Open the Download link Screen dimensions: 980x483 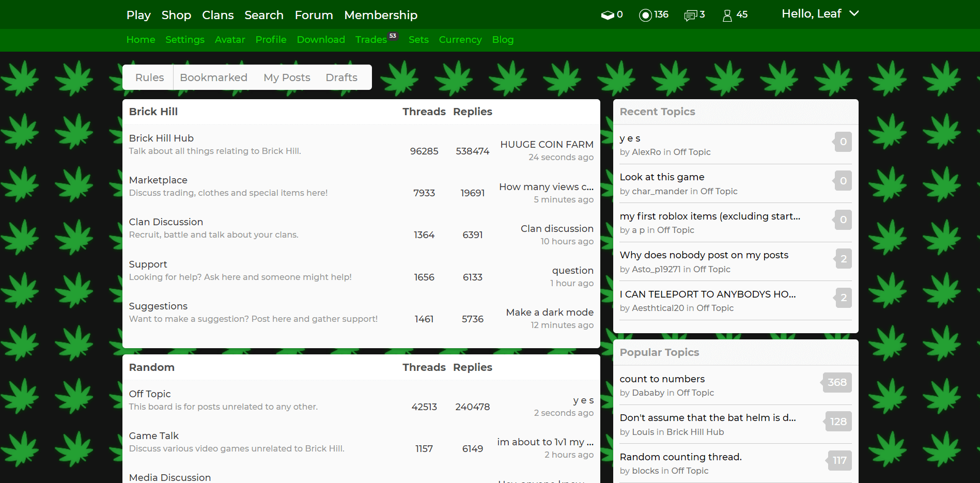(x=321, y=40)
